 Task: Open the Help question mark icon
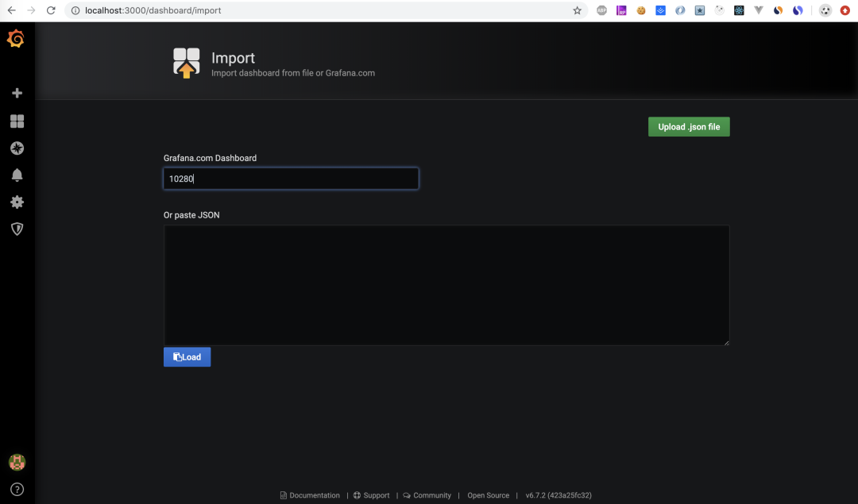[17, 489]
